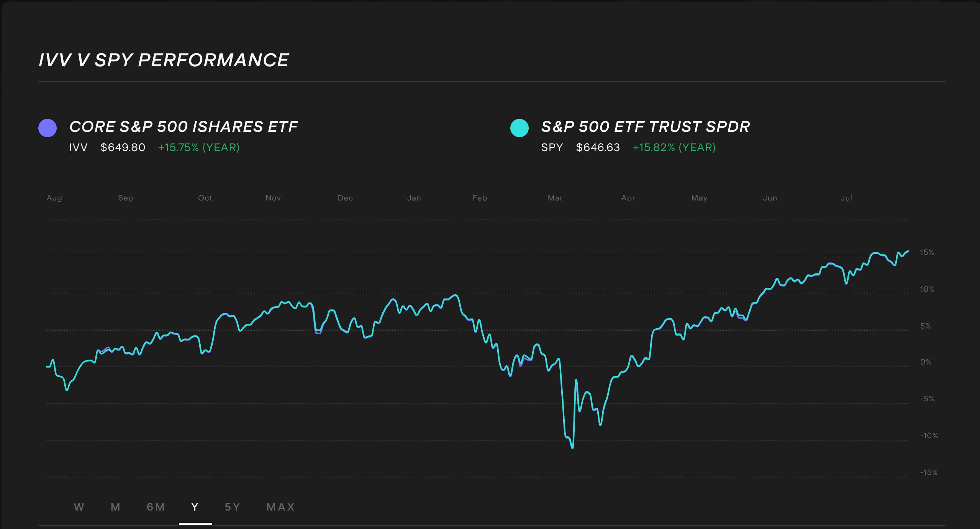Open the 5Y performance view
The height and width of the screenshot is (529, 980).
tap(232, 507)
